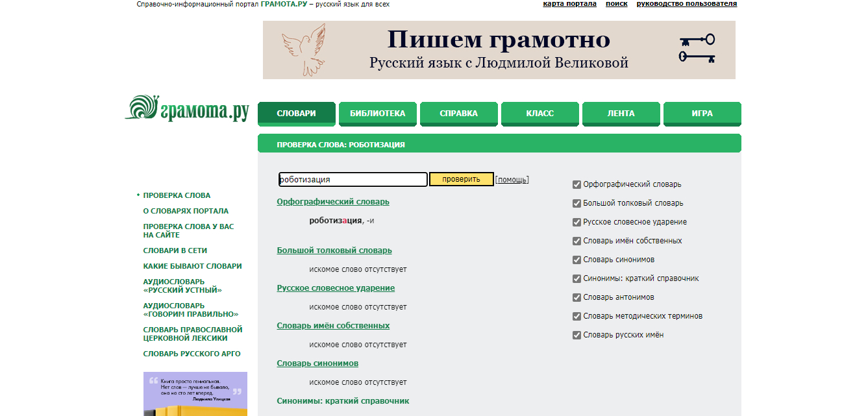The image size is (868, 416).
Task: Switch to the БИБЛИОТЕКА tab
Action: pos(377,114)
